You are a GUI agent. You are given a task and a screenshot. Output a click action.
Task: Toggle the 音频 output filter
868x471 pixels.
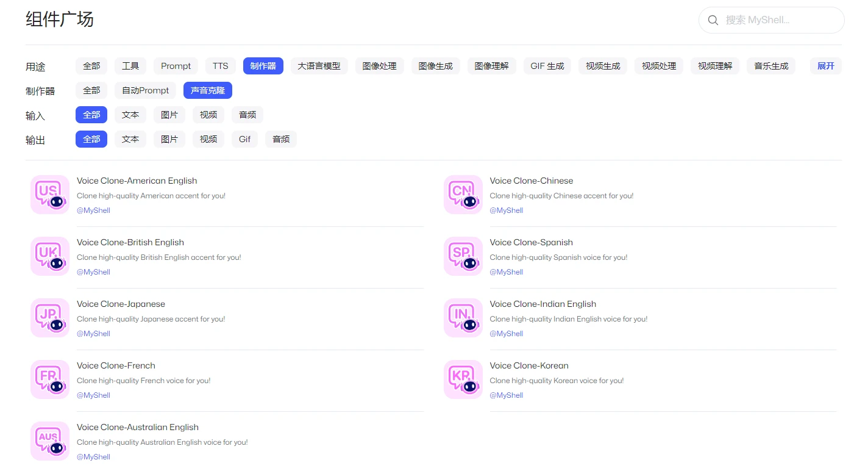280,139
